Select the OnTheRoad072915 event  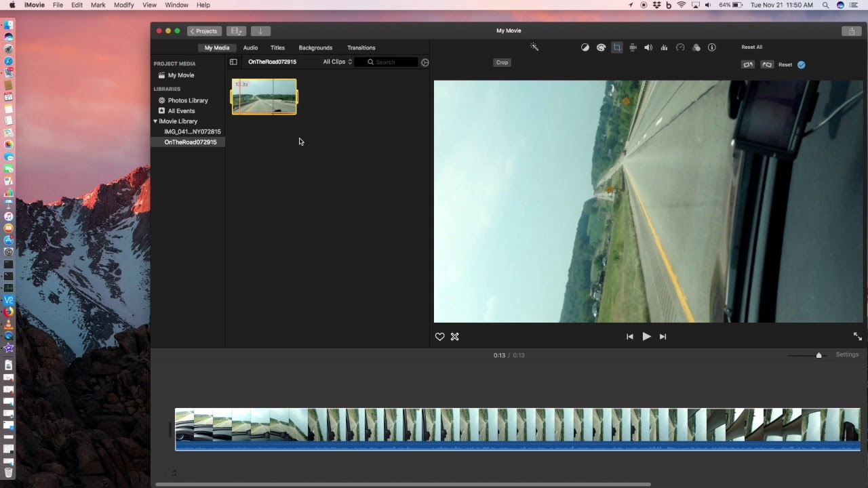(x=190, y=142)
